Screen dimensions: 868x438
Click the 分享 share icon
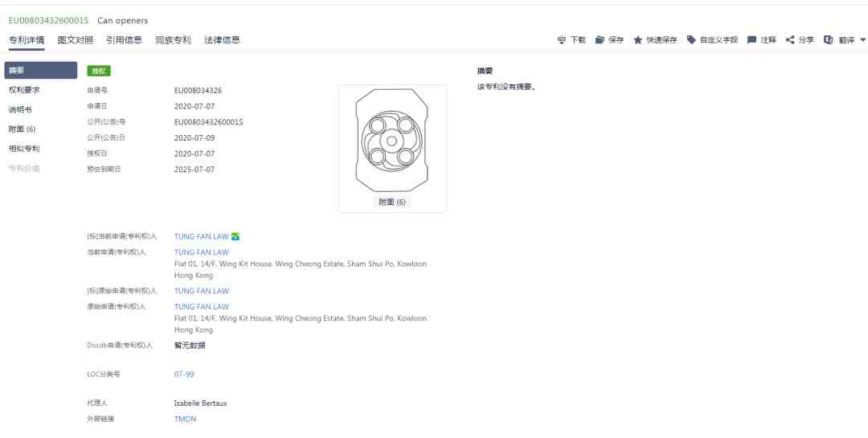click(790, 40)
